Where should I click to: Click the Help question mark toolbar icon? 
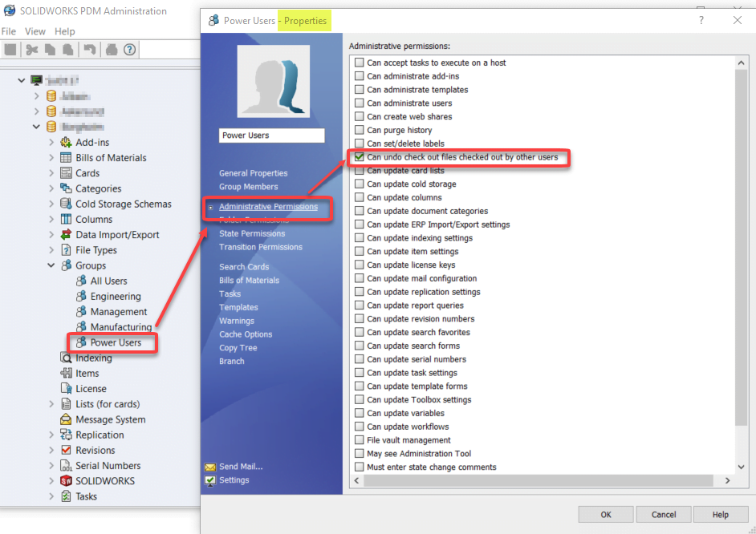point(129,50)
